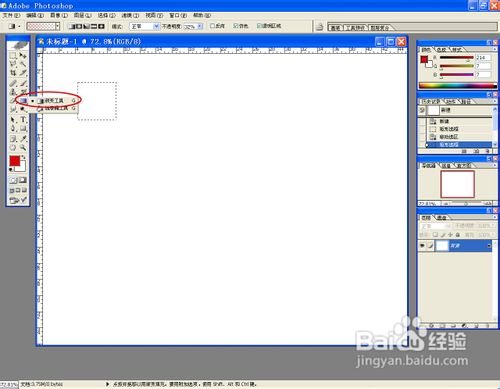Switch to Standard editing mode button

13,180
